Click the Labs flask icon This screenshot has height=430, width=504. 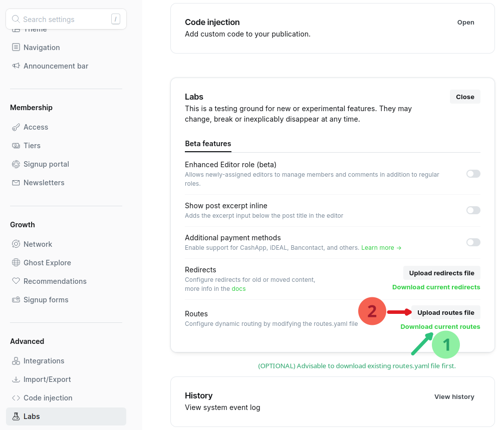(16, 416)
